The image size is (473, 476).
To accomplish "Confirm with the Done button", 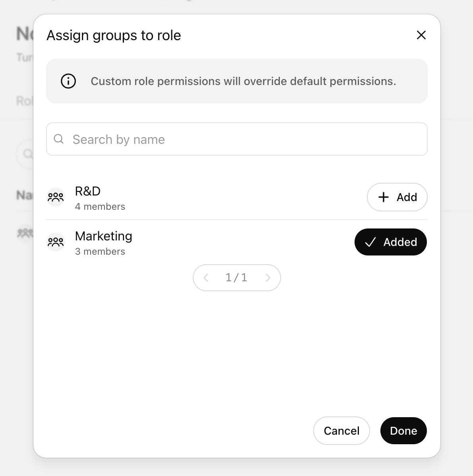I will (x=403, y=431).
